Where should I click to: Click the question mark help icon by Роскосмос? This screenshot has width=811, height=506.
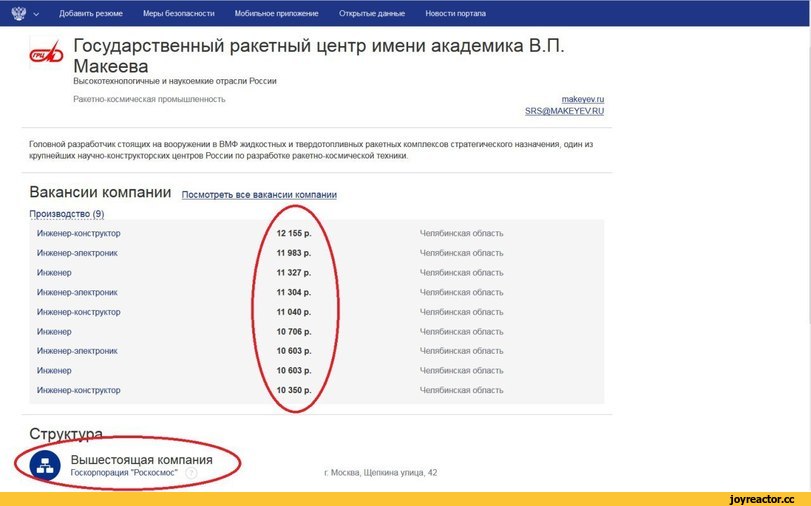click(191, 473)
